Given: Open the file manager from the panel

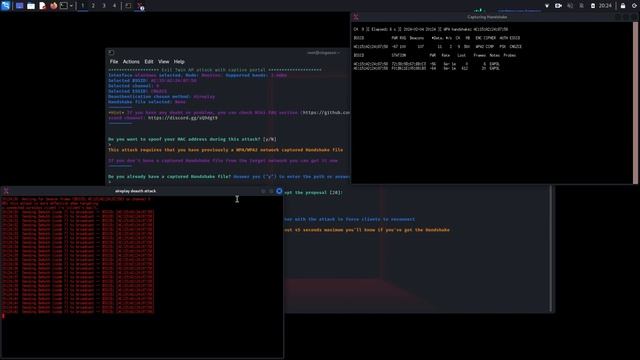Looking at the screenshot, I should point(31,6).
